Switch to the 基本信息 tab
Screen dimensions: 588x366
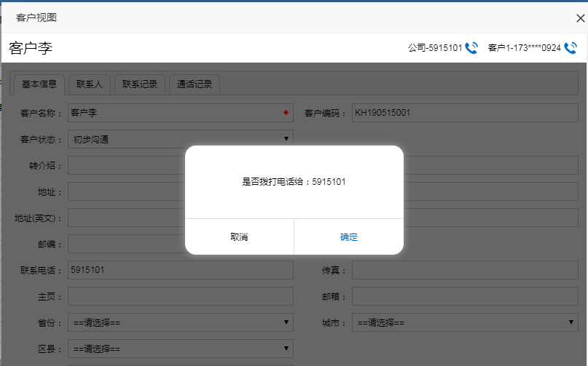39,84
